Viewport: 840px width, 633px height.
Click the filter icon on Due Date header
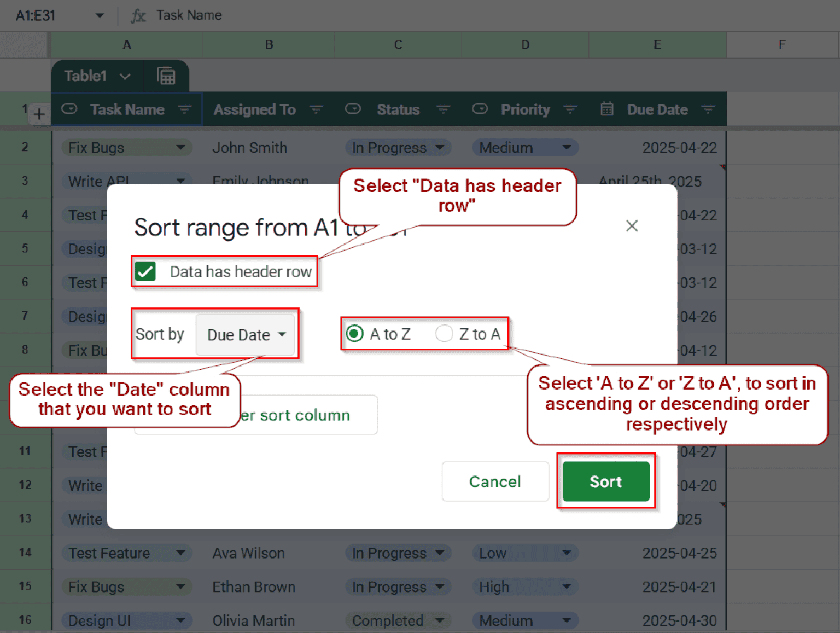tap(708, 109)
